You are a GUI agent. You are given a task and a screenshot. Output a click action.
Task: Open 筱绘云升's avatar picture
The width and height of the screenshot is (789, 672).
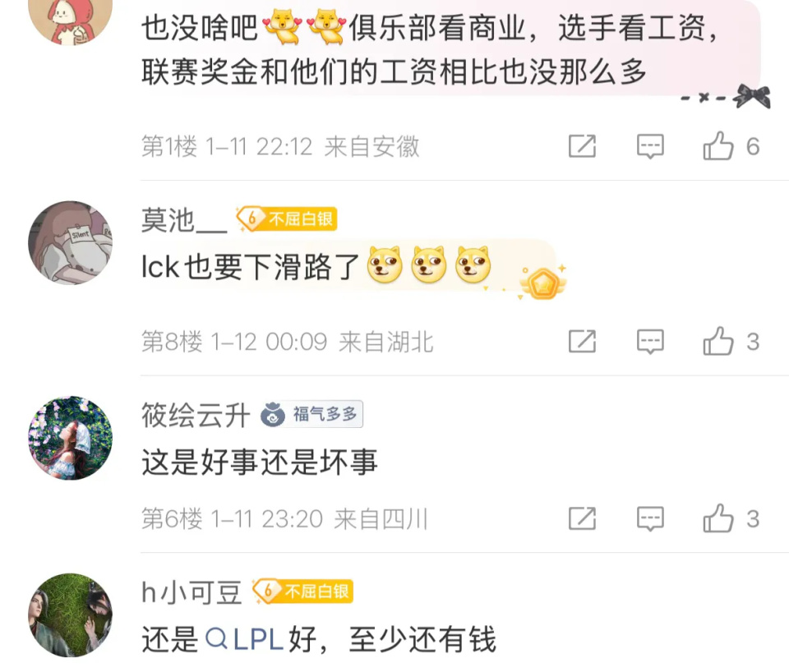(x=70, y=438)
